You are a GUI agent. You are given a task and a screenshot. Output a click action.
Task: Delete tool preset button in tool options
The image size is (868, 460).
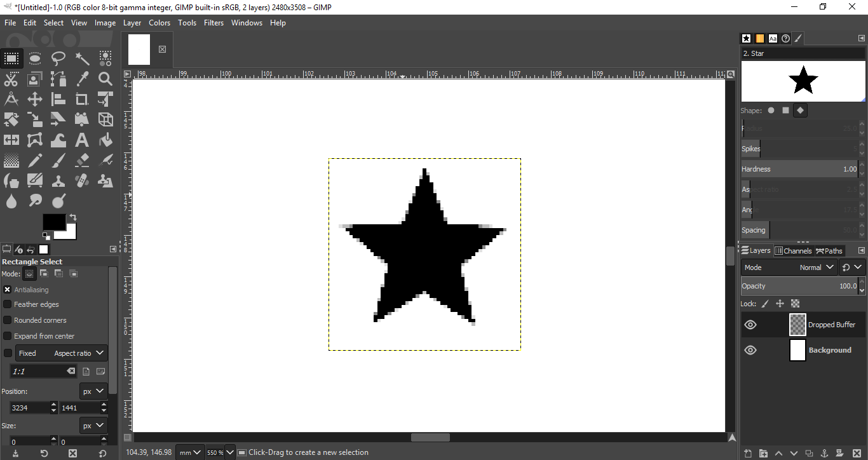pos(72,453)
